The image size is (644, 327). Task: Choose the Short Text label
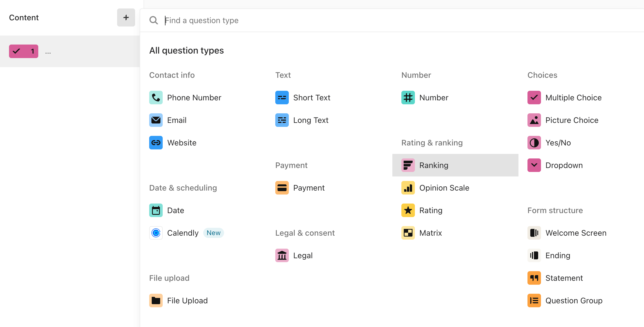(x=312, y=98)
